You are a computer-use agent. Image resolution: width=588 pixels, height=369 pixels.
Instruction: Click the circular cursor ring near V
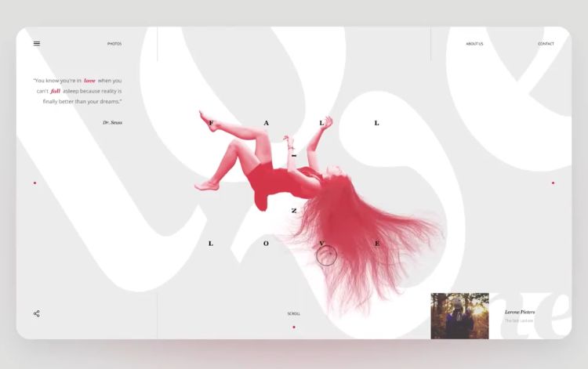(327, 256)
